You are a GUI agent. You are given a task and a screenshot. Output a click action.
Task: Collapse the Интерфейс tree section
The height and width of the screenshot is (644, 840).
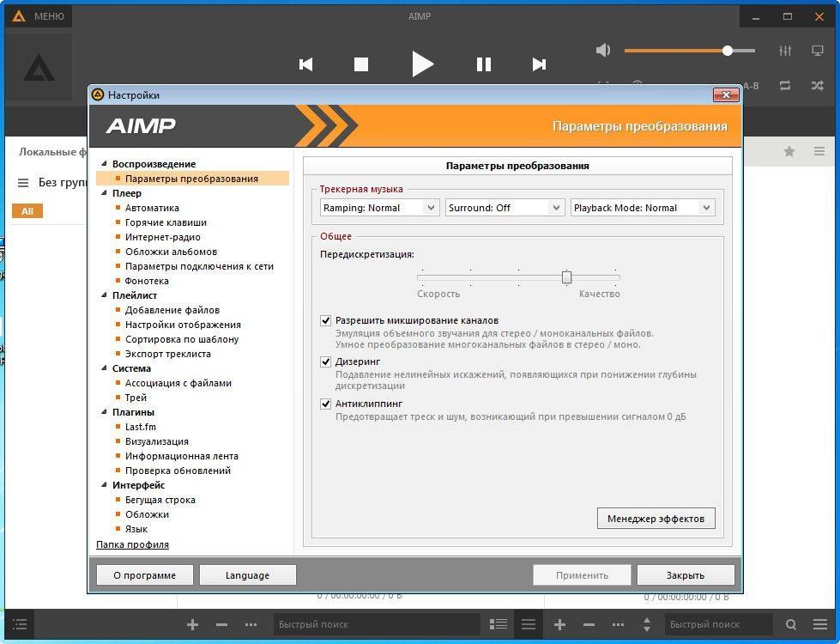104,485
